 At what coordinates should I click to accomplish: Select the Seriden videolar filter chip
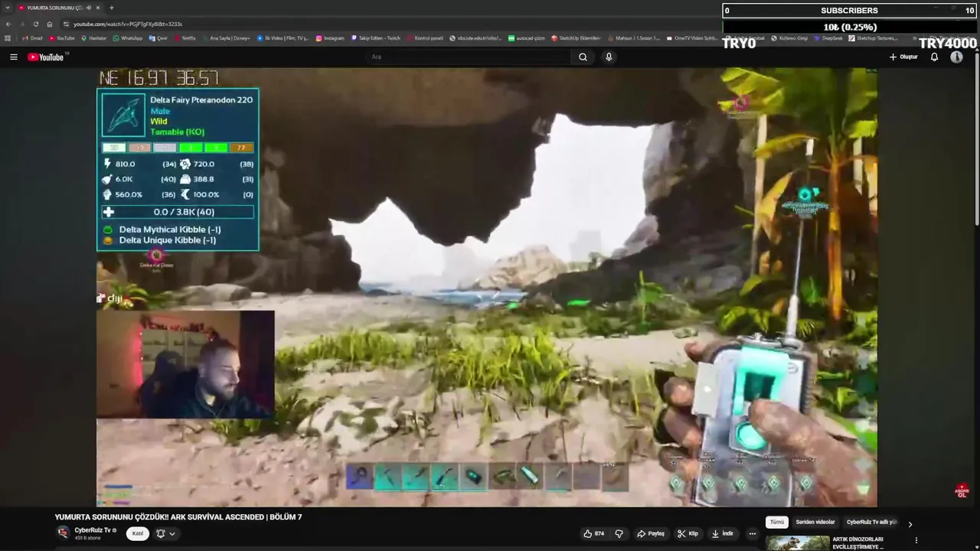[x=815, y=522]
